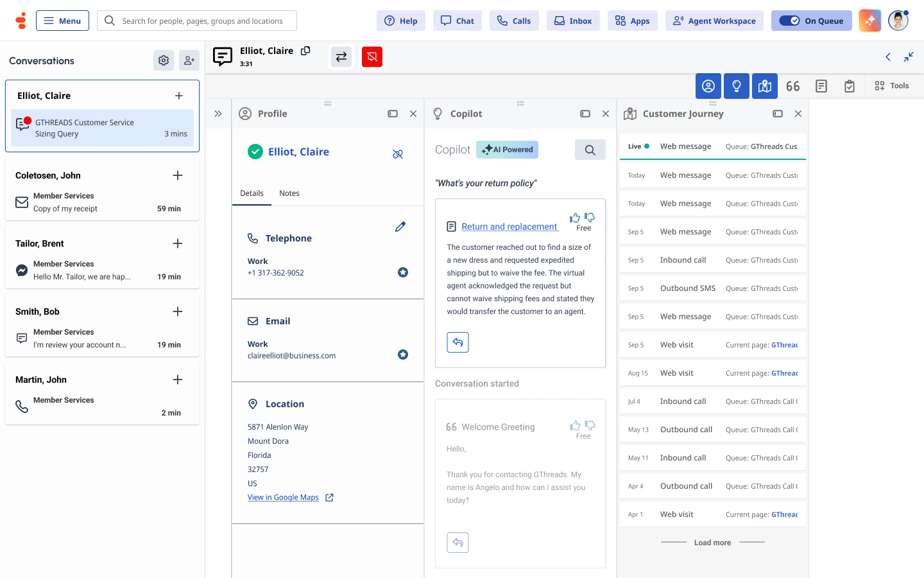Edit telephone with the pencil icon

(x=400, y=227)
